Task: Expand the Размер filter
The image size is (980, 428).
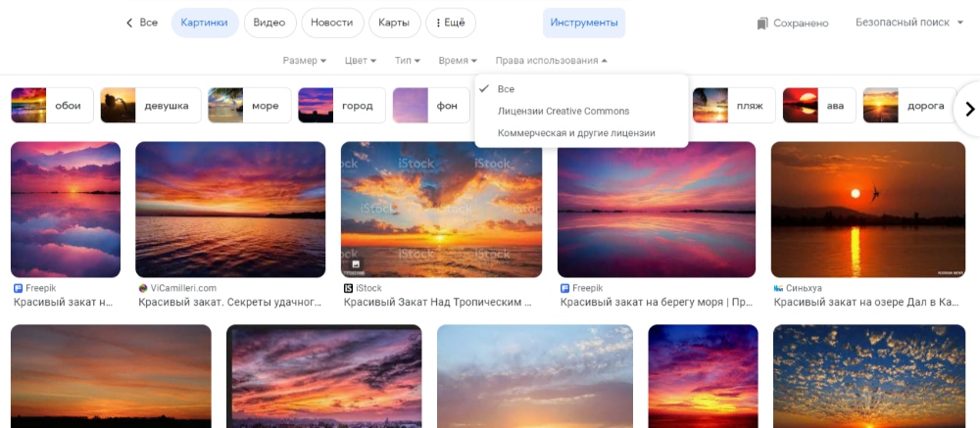Action: tap(305, 61)
